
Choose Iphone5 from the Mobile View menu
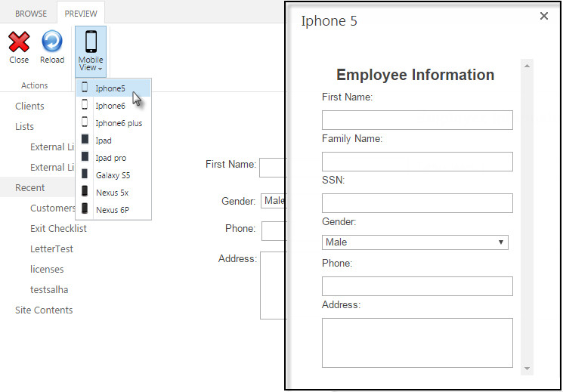[x=113, y=88]
